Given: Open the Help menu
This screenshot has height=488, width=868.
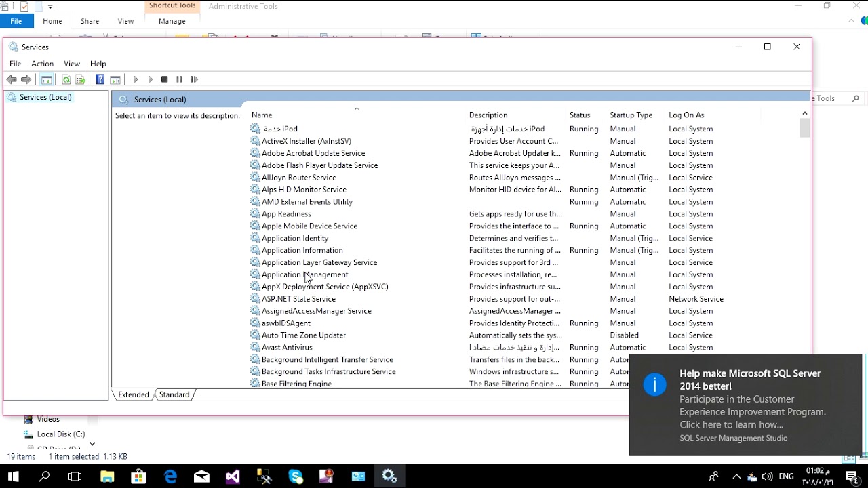Looking at the screenshot, I should click(98, 64).
